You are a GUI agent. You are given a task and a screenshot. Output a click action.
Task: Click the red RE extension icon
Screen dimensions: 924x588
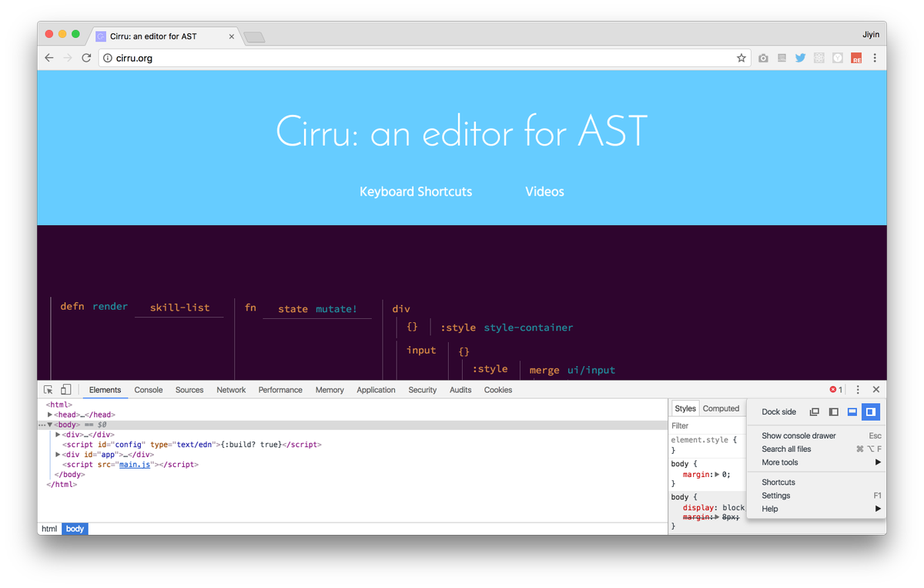click(856, 58)
